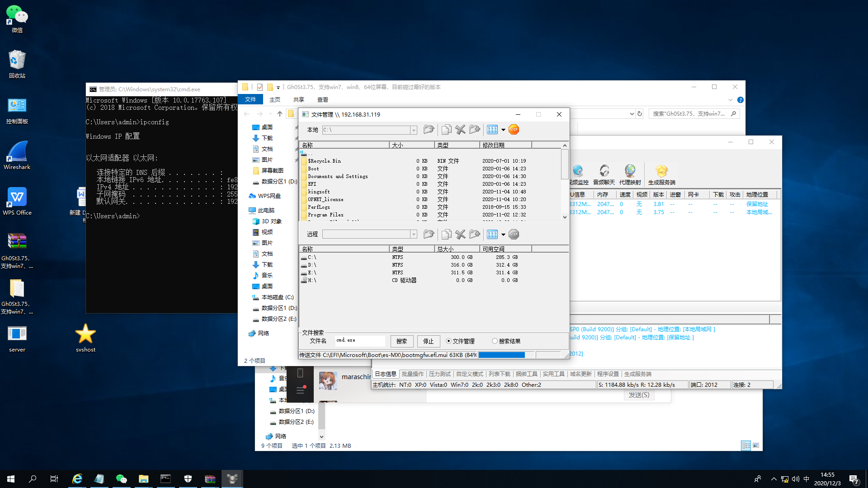
Task: Select the 文件管理 radio button
Action: [448, 341]
